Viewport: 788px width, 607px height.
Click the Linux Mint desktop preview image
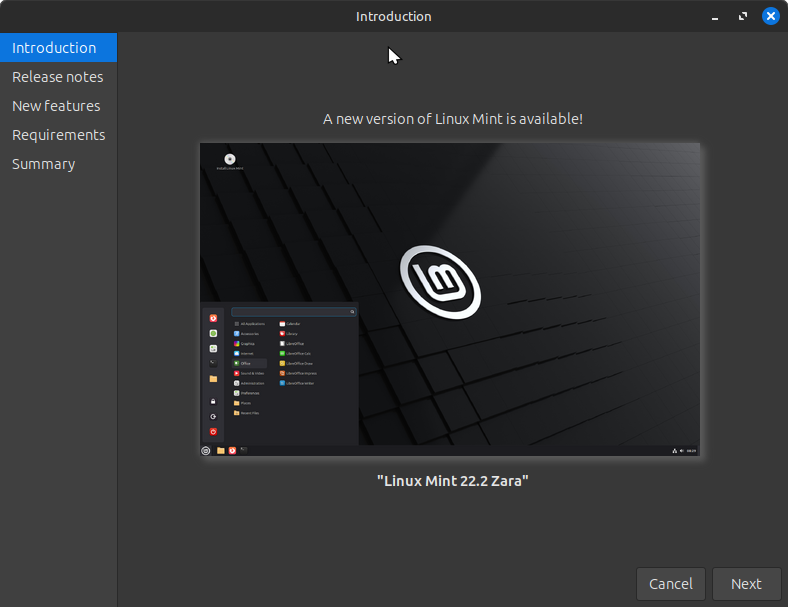pyautogui.click(x=450, y=299)
